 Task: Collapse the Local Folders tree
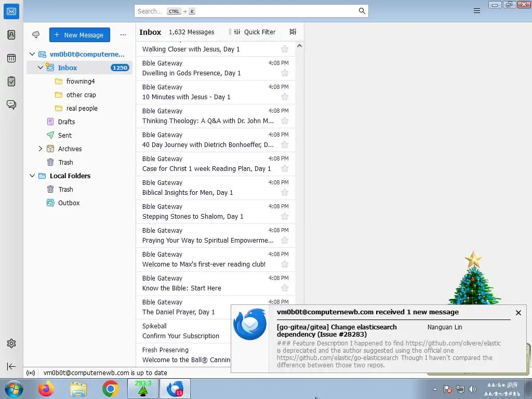32,176
